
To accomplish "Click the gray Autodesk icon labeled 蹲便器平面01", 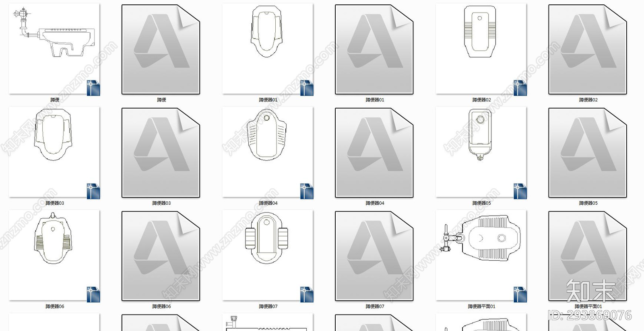I will (588, 256).
